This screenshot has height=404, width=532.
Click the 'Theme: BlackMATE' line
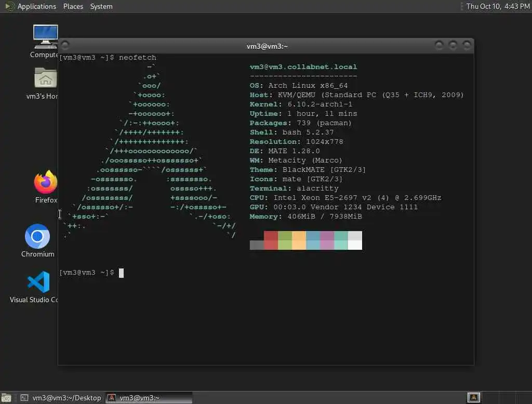click(x=308, y=170)
